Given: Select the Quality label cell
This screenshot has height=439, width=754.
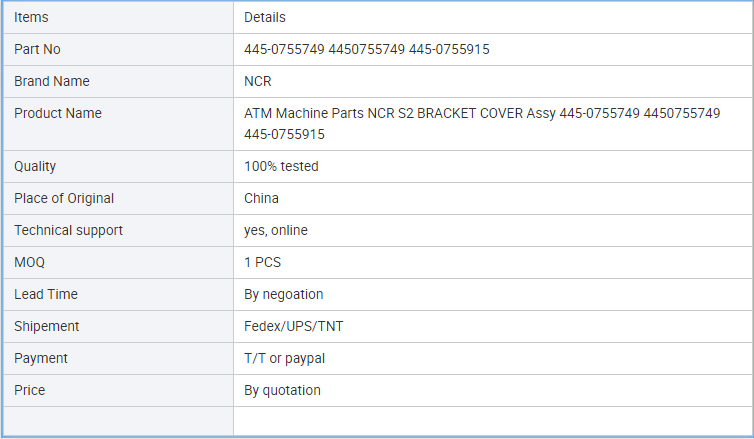Looking at the screenshot, I should [x=118, y=166].
